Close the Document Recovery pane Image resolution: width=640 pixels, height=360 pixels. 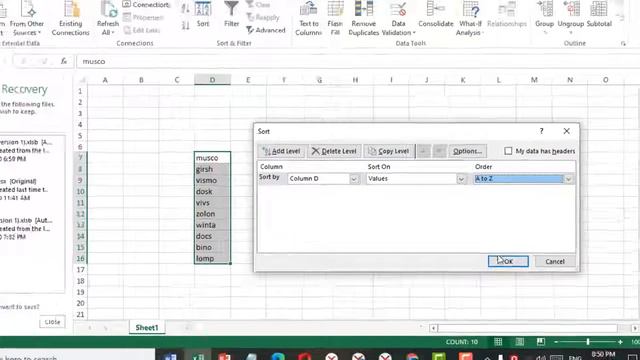[52, 322]
